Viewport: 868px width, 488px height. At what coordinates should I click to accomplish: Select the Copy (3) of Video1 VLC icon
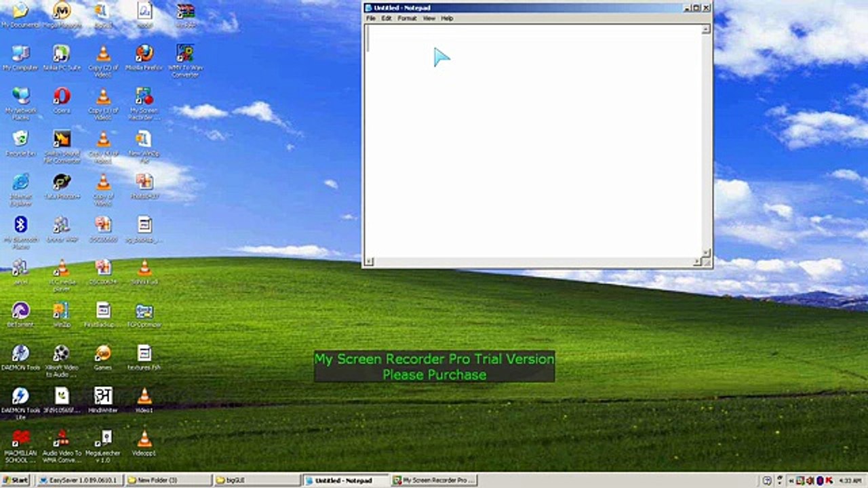point(103,104)
